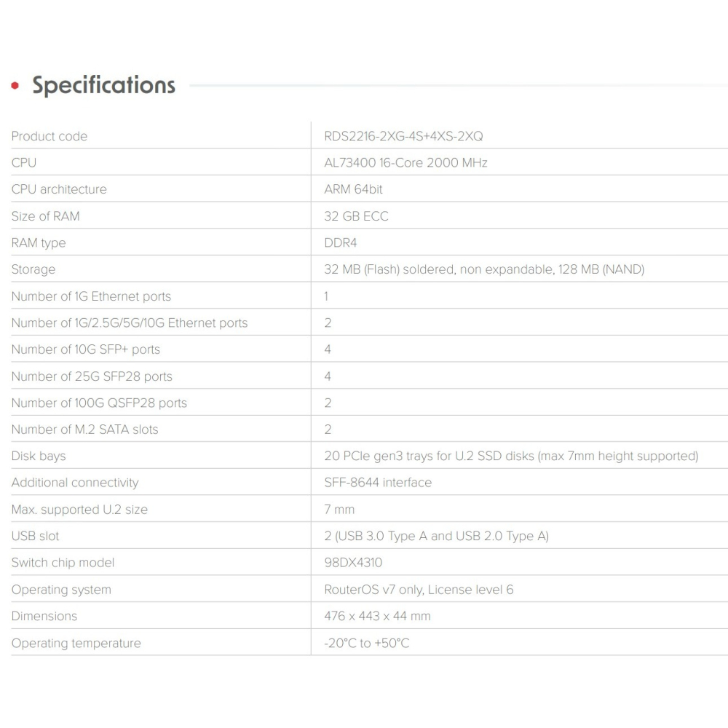728x728 pixels.
Task: Click the Number of 10G SFP+ ports label
Action: (x=86, y=349)
